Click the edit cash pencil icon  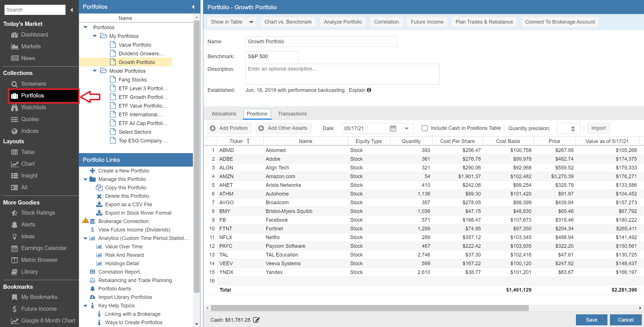pos(256,320)
